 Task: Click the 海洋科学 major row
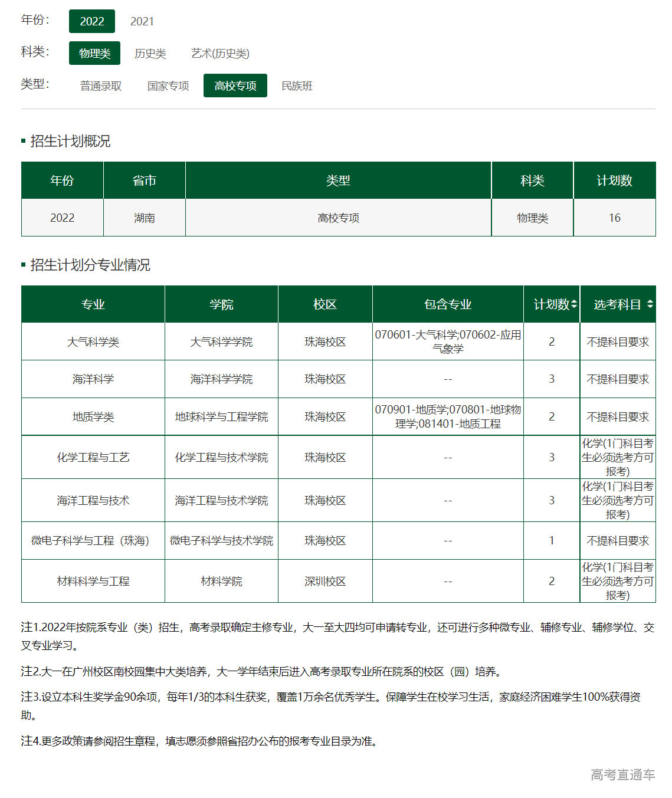point(92,379)
